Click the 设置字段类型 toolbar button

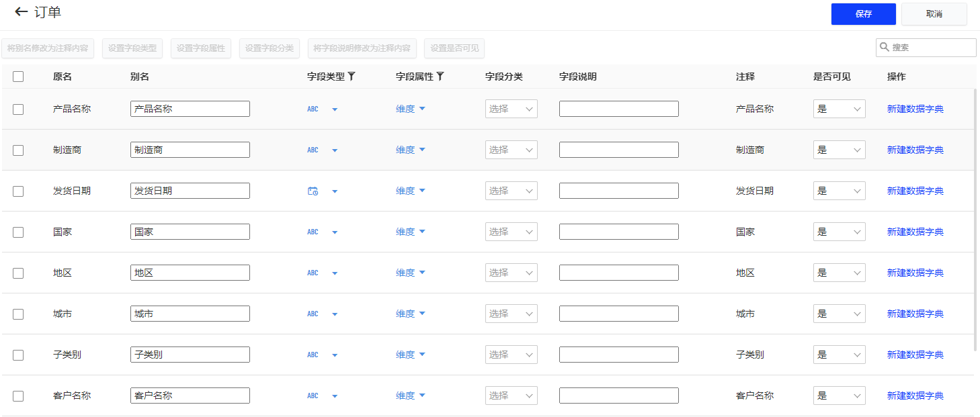tap(132, 48)
